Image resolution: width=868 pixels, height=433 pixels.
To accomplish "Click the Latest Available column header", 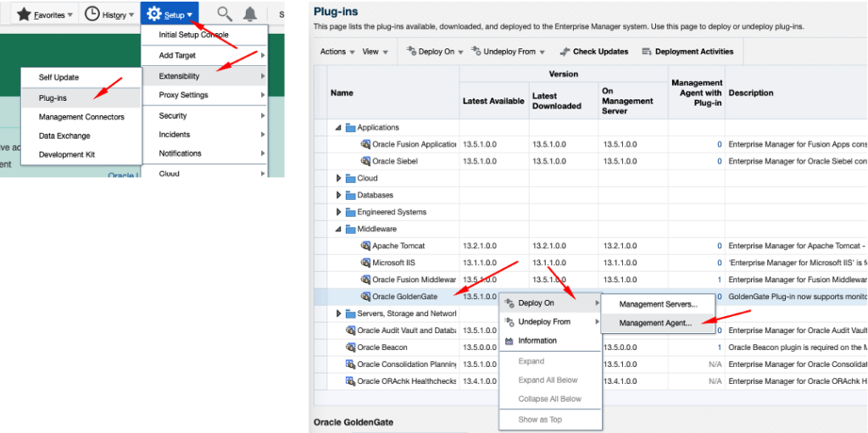I will 494,101.
